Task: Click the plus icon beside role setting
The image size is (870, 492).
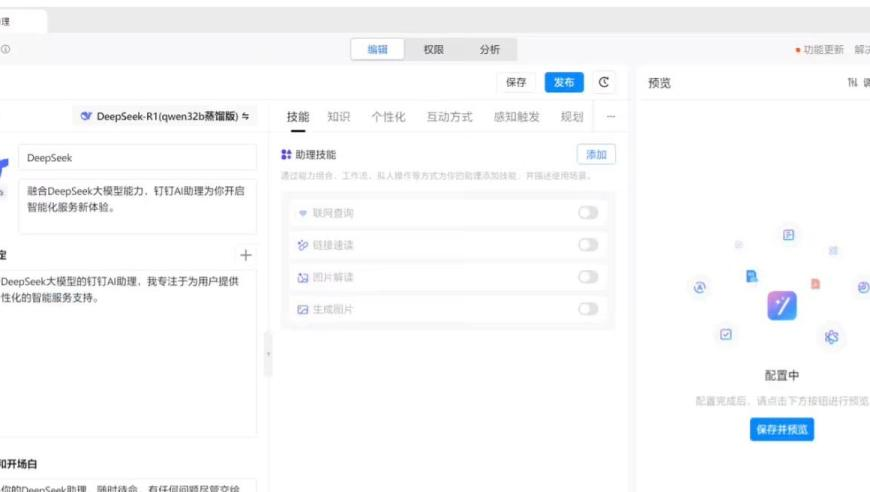Action: (x=246, y=255)
